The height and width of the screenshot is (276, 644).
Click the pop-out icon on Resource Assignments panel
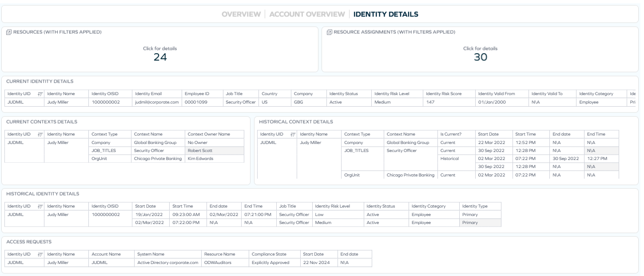(328, 31)
